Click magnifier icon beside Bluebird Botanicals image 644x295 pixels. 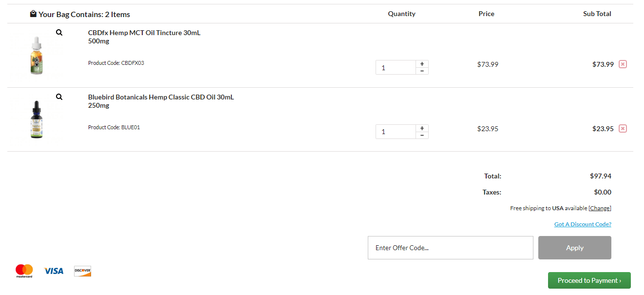tap(59, 97)
